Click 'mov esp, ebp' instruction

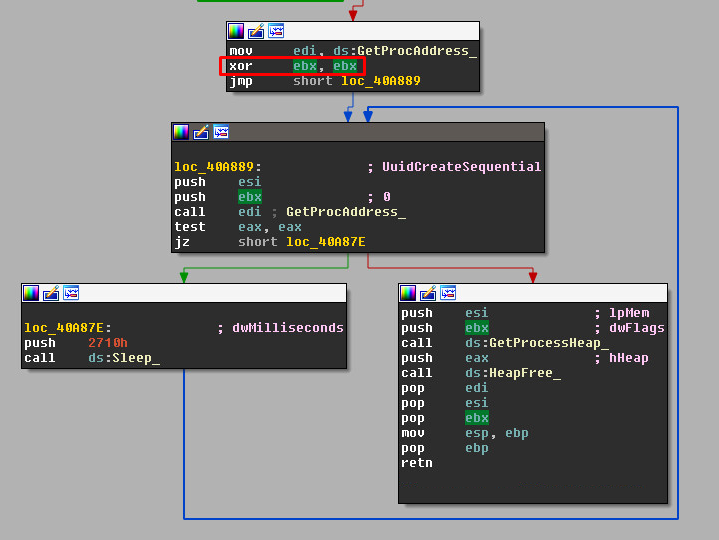[x=465, y=433]
